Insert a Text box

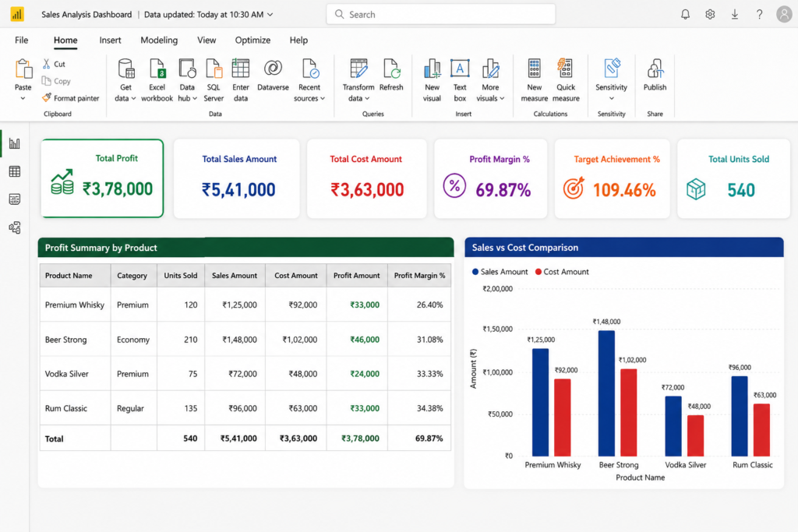tap(460, 80)
